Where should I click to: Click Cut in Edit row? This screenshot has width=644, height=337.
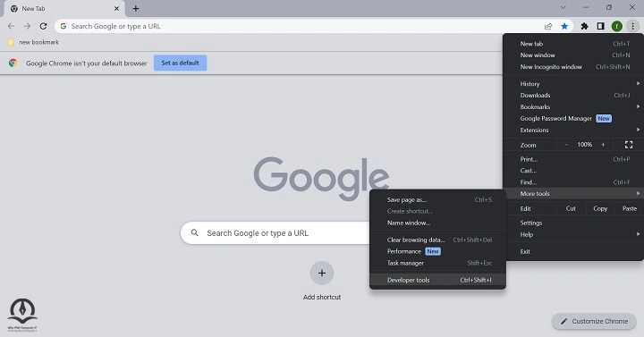571,208
